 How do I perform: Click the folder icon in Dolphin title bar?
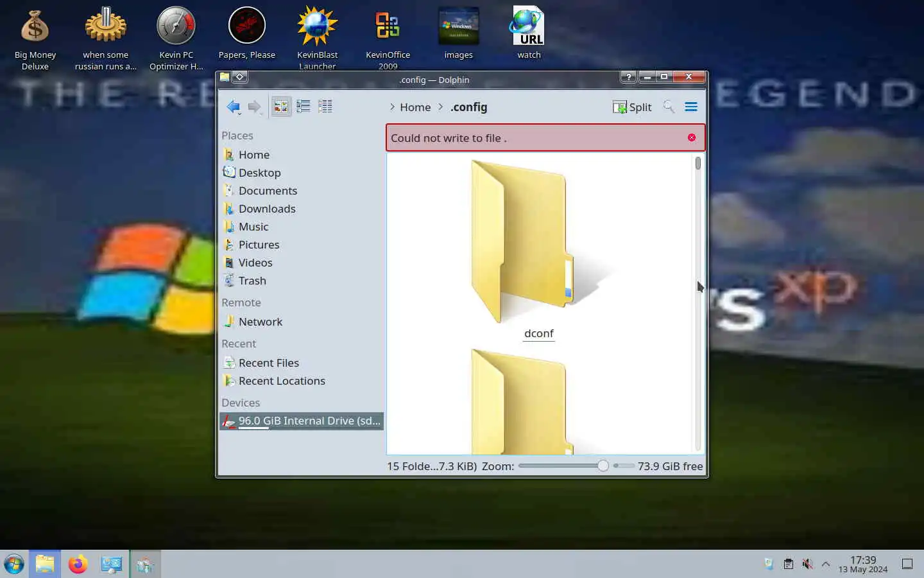click(x=225, y=77)
